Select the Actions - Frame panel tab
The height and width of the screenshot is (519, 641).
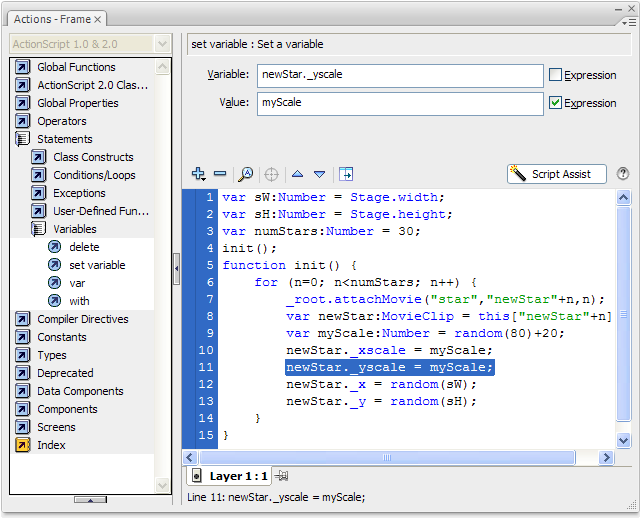tap(50, 19)
